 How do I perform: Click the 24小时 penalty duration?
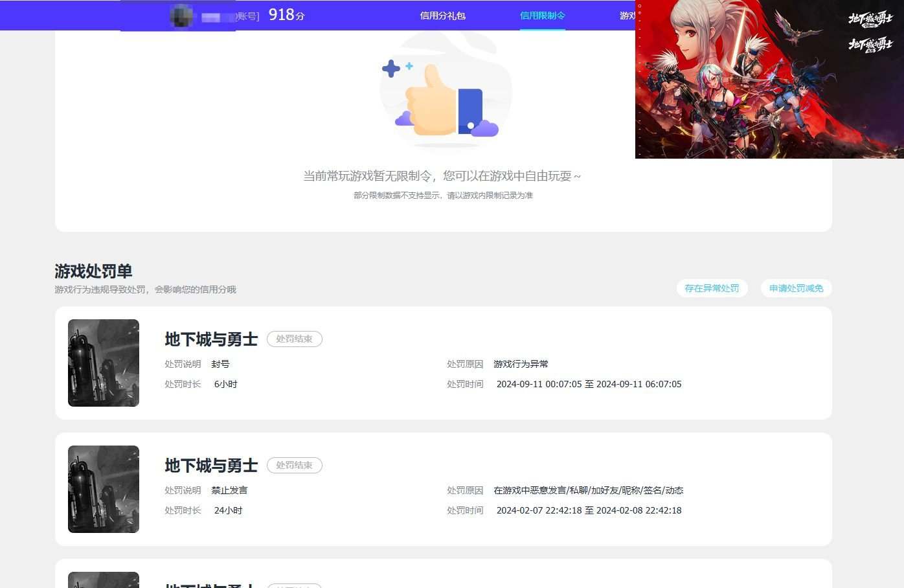[x=228, y=510]
